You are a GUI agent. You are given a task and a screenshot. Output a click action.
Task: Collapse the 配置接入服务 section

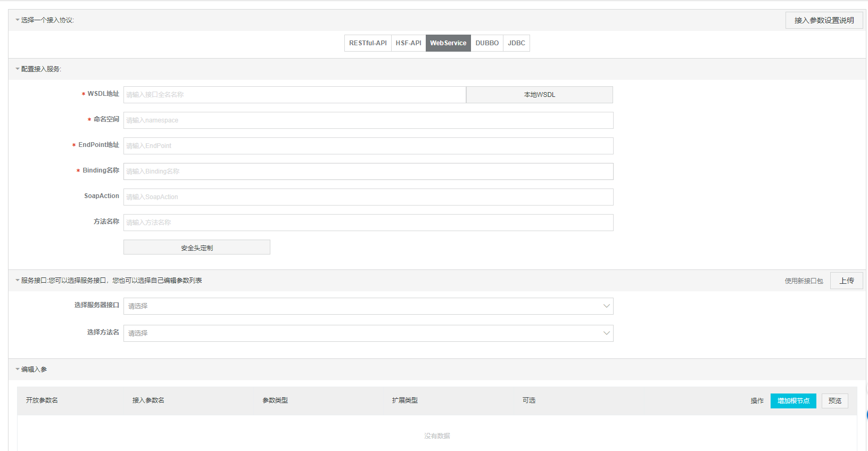[18, 69]
